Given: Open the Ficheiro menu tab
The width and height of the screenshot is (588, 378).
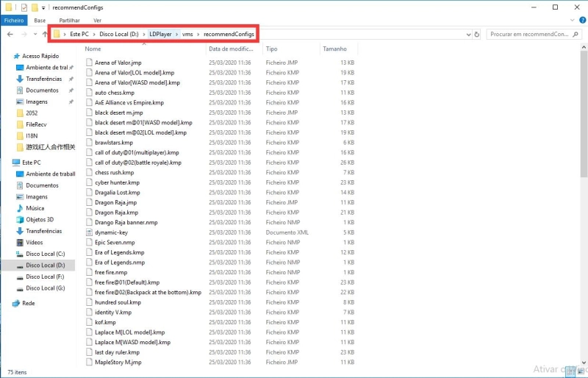Looking at the screenshot, I should [x=14, y=21].
